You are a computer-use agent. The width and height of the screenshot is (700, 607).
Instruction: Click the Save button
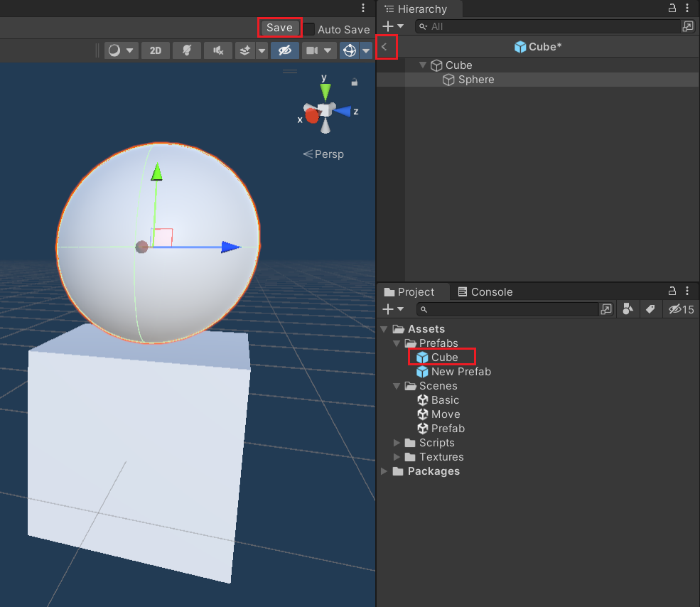click(x=279, y=27)
